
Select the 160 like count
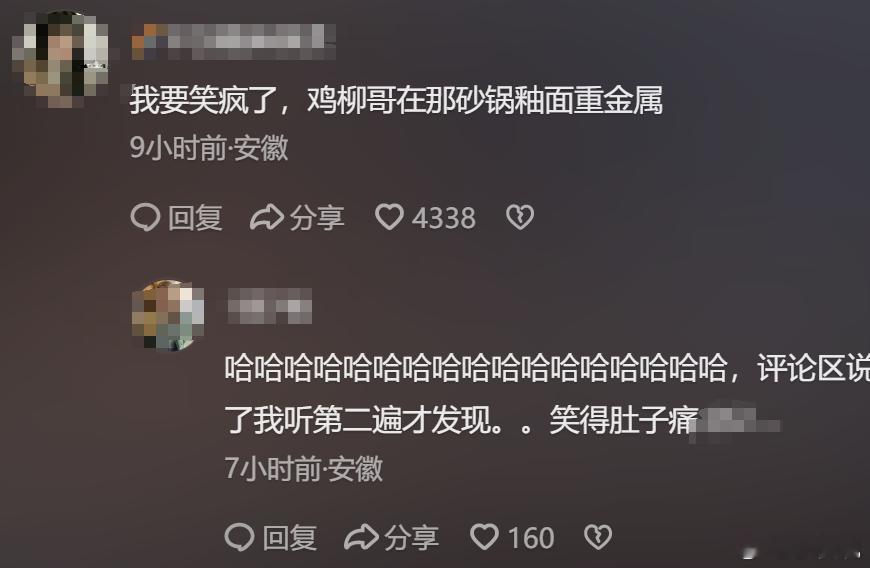(x=531, y=538)
